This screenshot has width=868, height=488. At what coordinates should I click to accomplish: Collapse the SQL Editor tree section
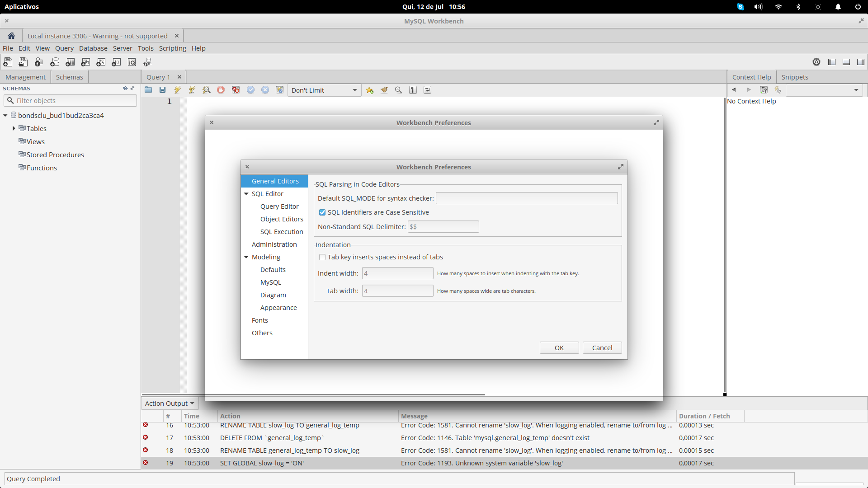[x=246, y=194]
